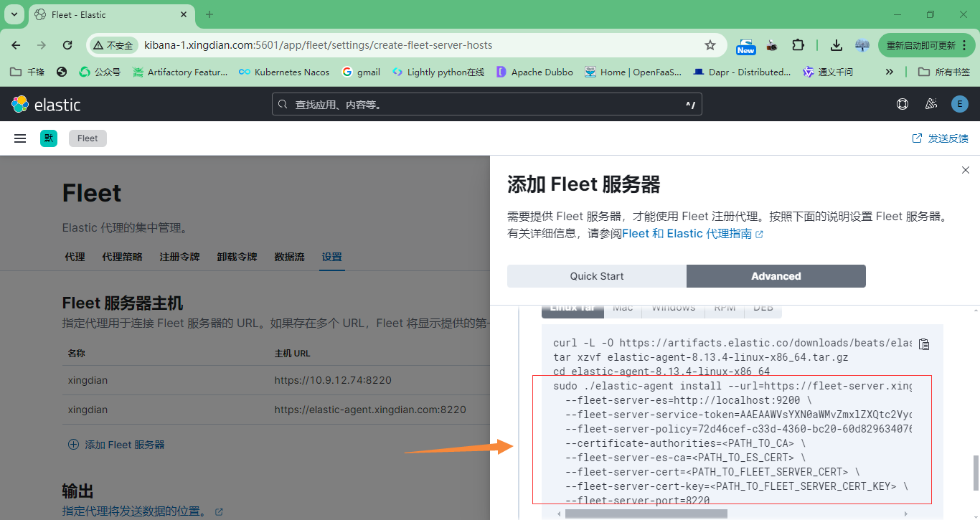Switch to the 代理 tab
The image size is (980, 520).
(75, 257)
